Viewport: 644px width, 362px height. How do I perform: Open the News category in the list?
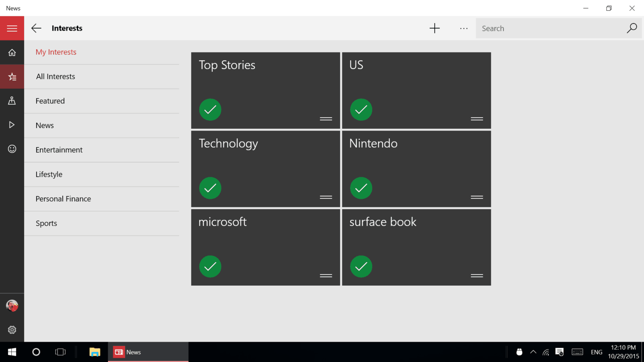(102, 125)
